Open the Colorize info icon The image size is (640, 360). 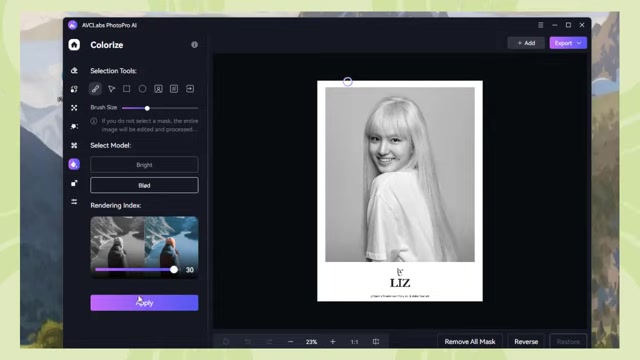pos(194,44)
